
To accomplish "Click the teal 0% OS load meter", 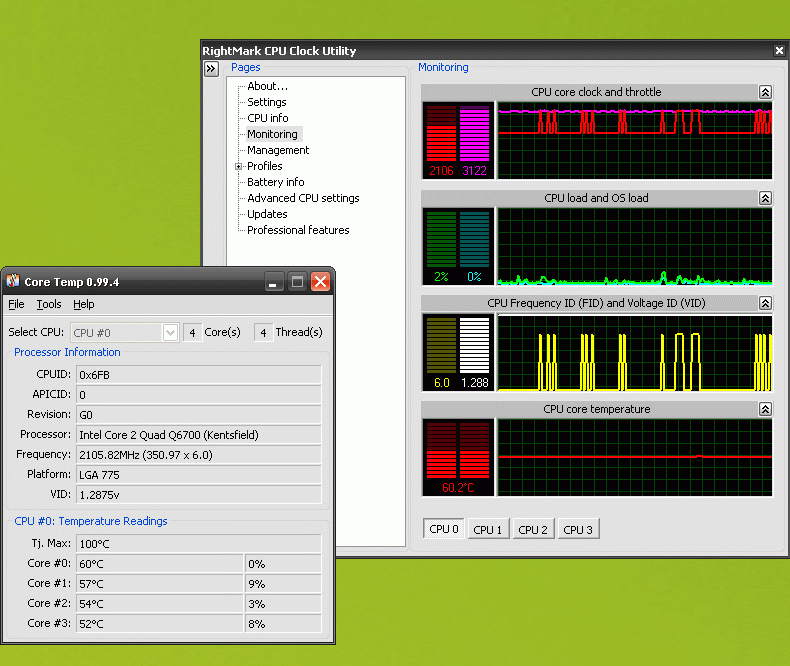I will tap(475, 240).
